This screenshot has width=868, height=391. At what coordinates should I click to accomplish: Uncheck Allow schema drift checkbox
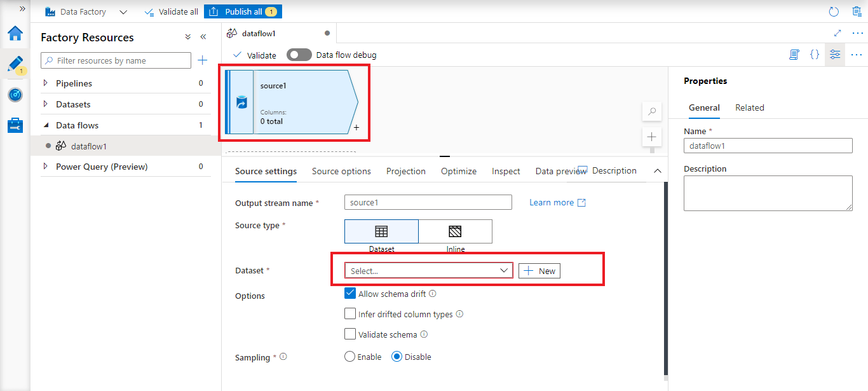[350, 294]
